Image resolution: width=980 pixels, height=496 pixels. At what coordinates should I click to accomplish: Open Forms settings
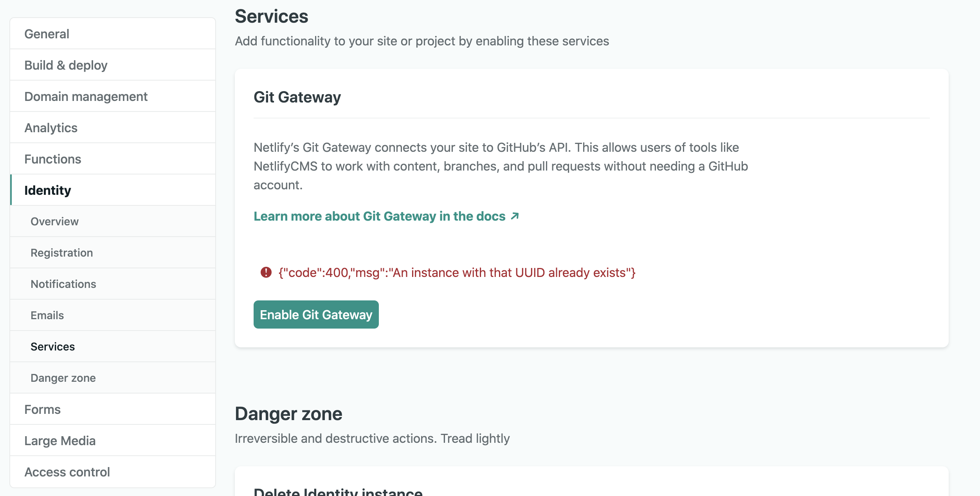tap(113, 409)
